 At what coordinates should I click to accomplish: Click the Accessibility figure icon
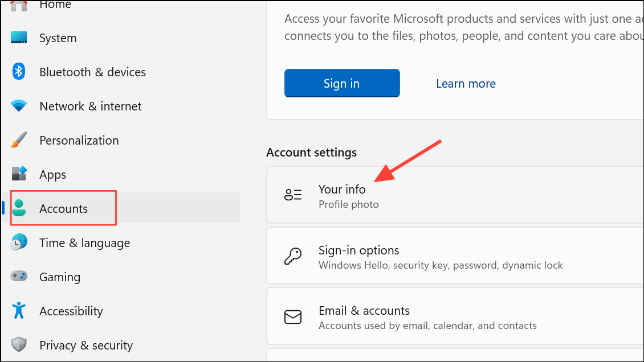coord(19,311)
